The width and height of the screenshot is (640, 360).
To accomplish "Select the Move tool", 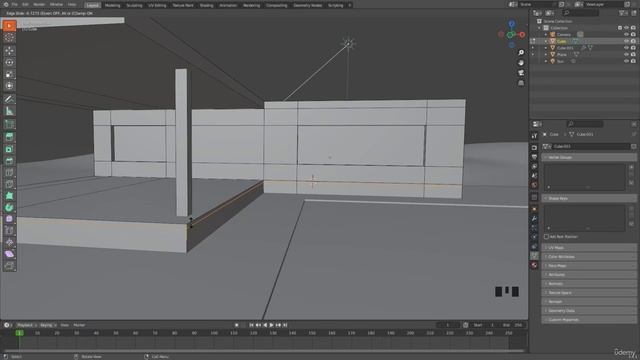I will pyautogui.click(x=9, y=51).
